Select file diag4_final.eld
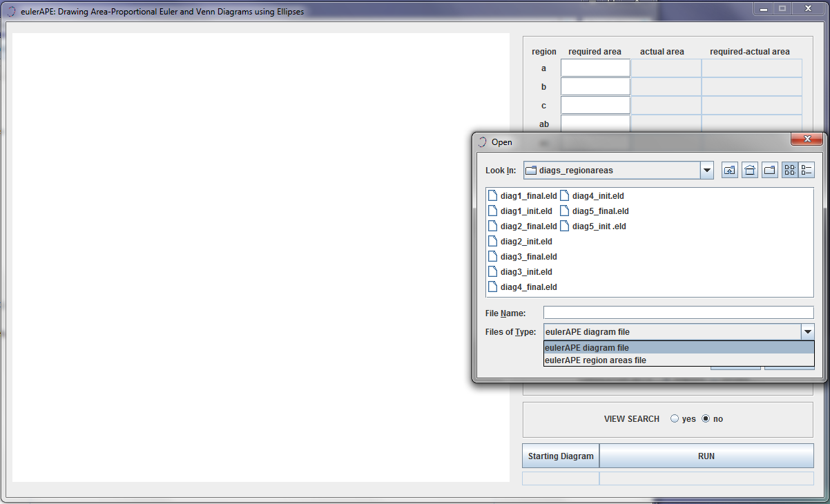The height and width of the screenshot is (504, 830). [523, 287]
